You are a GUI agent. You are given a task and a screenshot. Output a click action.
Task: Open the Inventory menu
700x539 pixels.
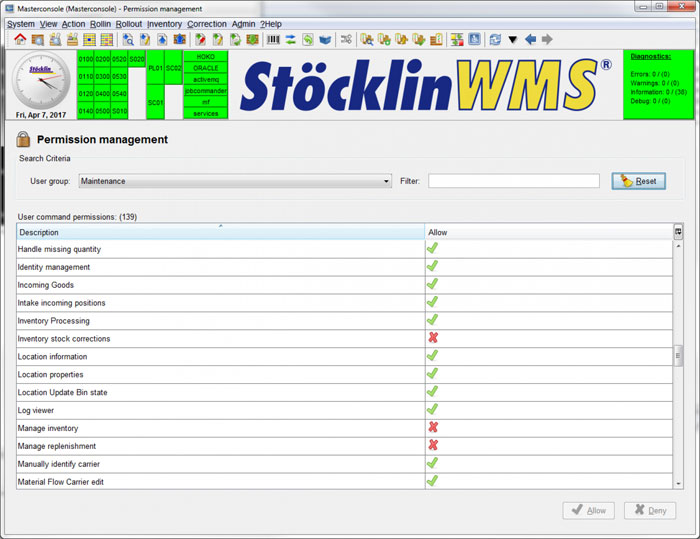(165, 23)
